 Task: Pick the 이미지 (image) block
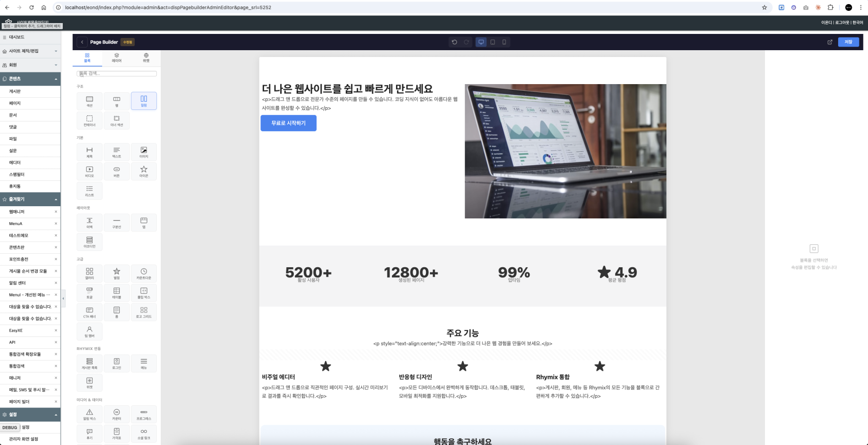(x=144, y=152)
